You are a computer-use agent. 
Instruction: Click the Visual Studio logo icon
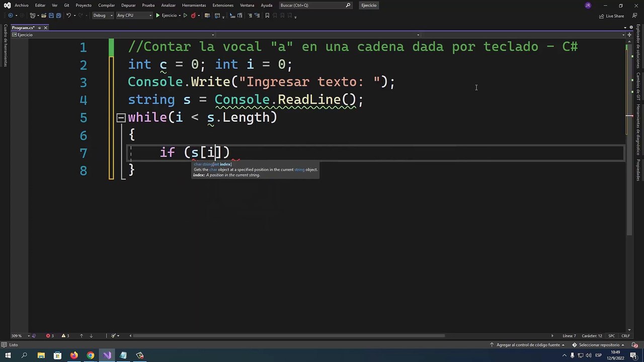click(7, 5)
